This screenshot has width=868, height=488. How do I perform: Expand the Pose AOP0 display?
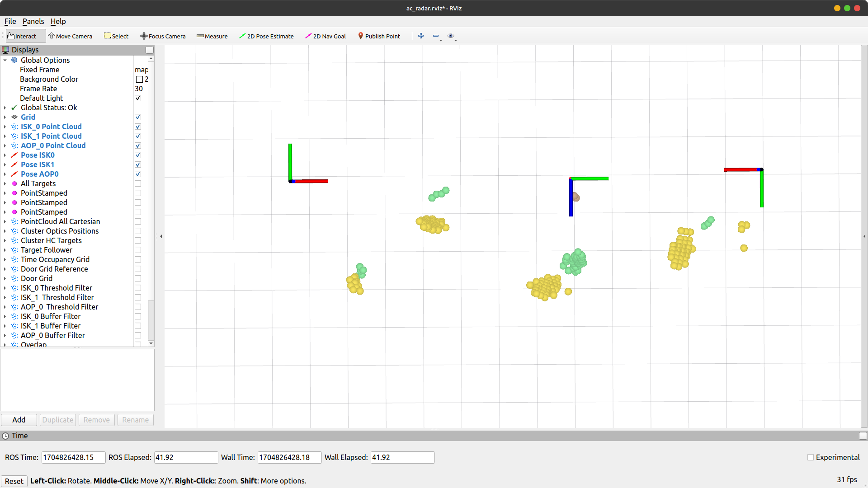(x=5, y=174)
